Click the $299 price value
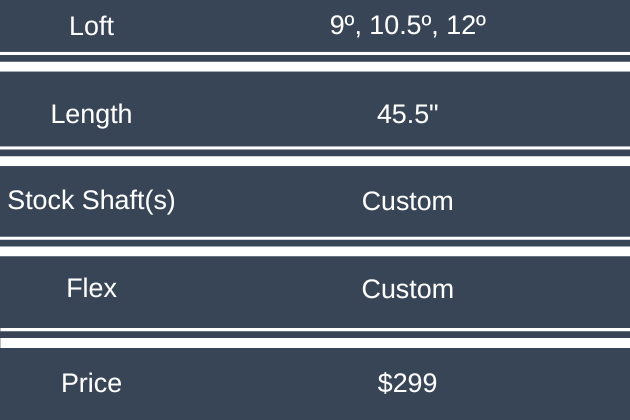The width and height of the screenshot is (630, 420). 407,382
